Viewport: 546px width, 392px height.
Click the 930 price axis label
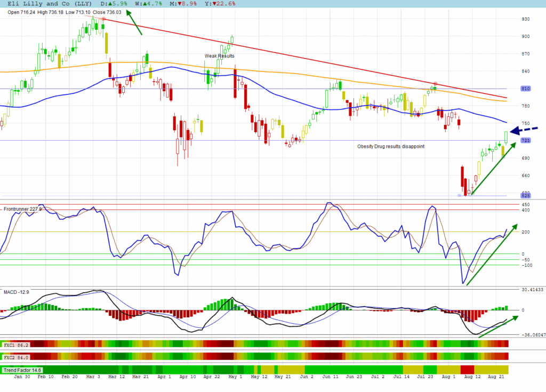pyautogui.click(x=525, y=19)
